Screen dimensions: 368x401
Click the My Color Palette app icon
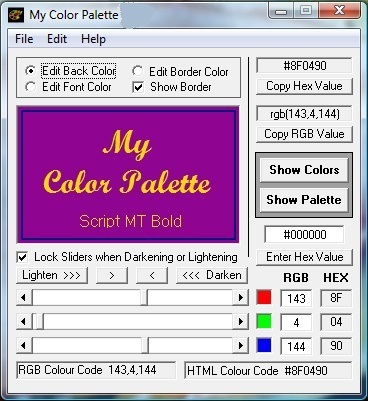[x=16, y=15]
